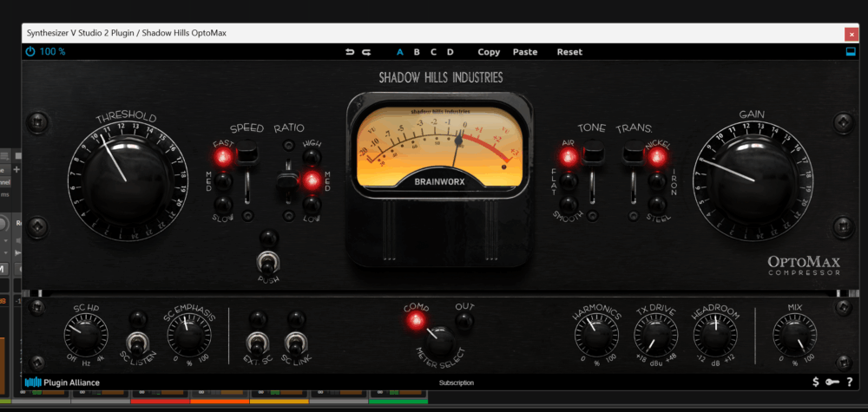Screen dimensions: 868x412
Task: Toggle the blue display mode icon
Action: [x=851, y=52]
